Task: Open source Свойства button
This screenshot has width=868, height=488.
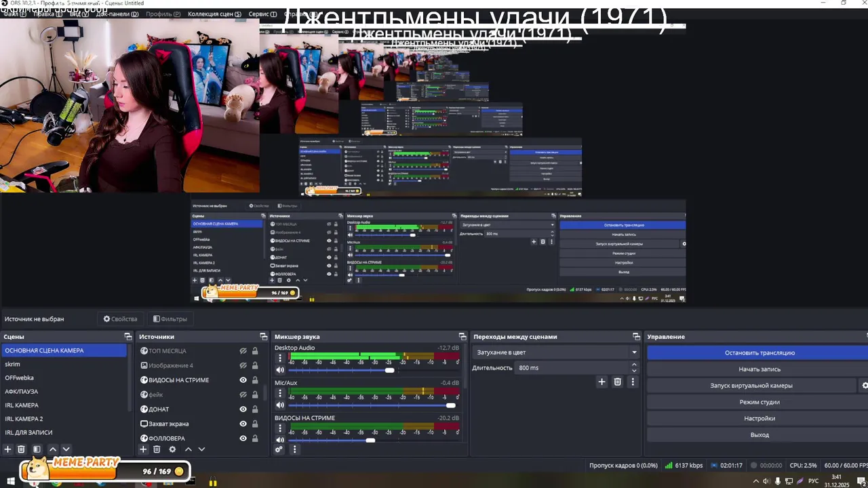Action: coord(120,319)
